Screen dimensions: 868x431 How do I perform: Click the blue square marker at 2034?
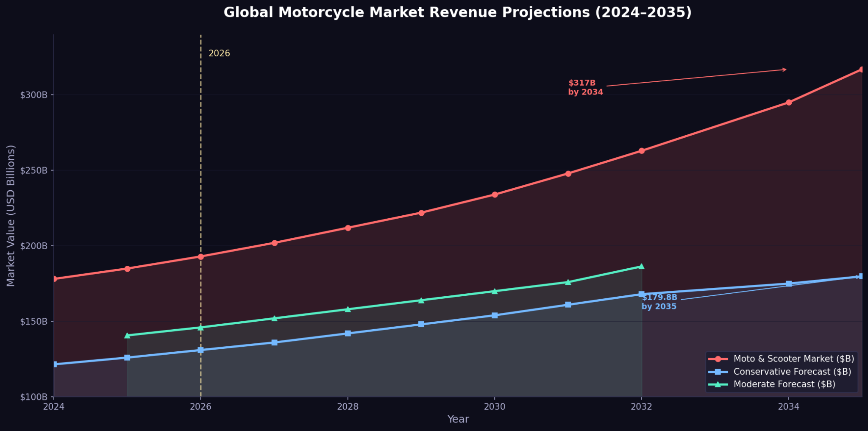pyautogui.click(x=788, y=284)
